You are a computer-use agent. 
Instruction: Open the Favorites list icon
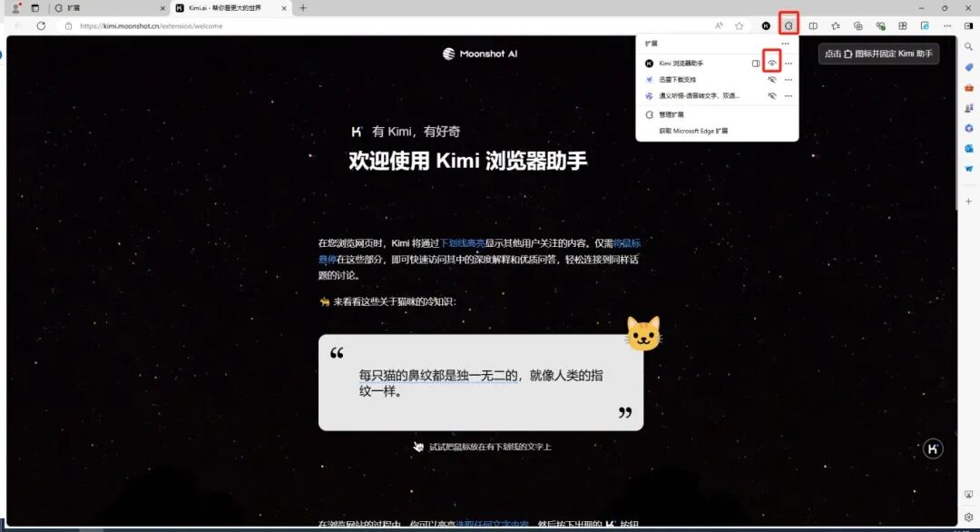(836, 25)
